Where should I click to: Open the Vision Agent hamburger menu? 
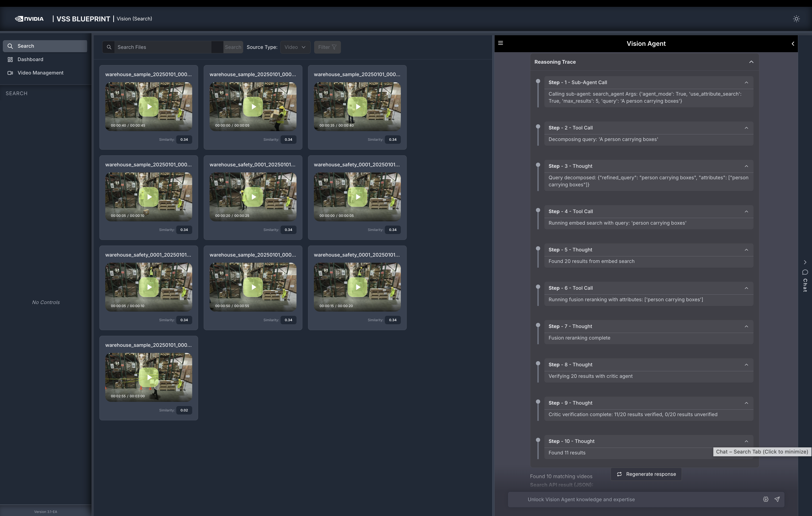coord(500,43)
